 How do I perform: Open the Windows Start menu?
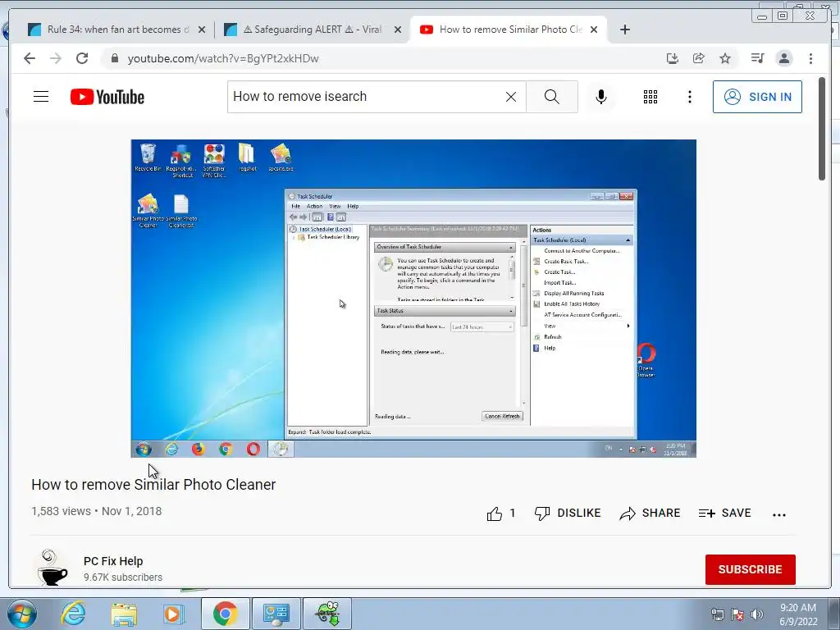pyautogui.click(x=22, y=614)
